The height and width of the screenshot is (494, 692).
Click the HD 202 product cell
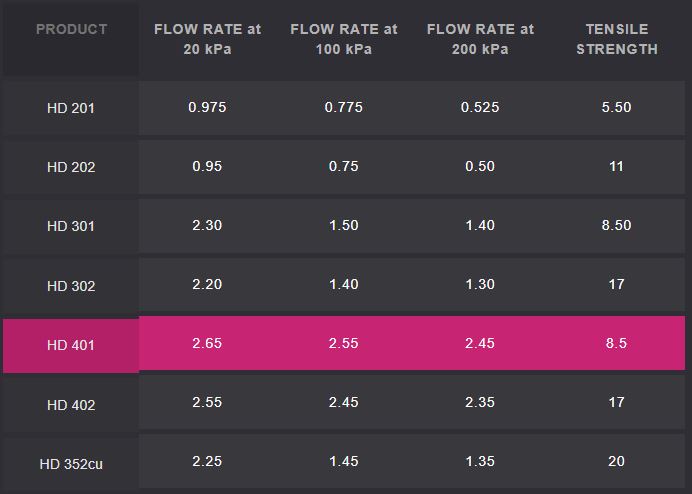(x=71, y=167)
